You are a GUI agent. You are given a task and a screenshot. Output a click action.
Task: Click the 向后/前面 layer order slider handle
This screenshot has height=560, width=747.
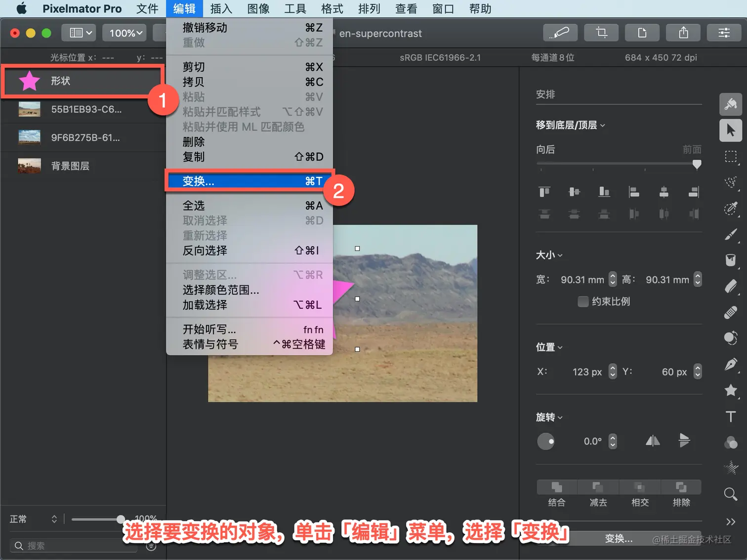697,164
